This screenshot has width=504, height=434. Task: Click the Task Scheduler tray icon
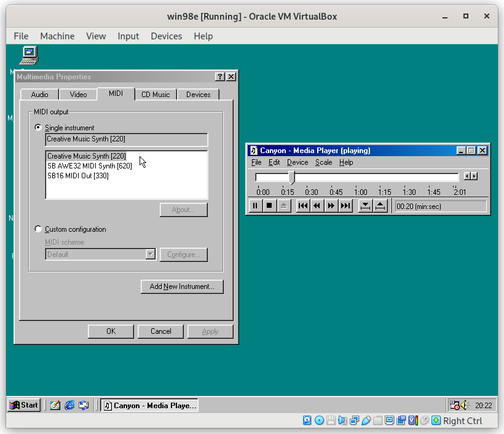click(454, 405)
